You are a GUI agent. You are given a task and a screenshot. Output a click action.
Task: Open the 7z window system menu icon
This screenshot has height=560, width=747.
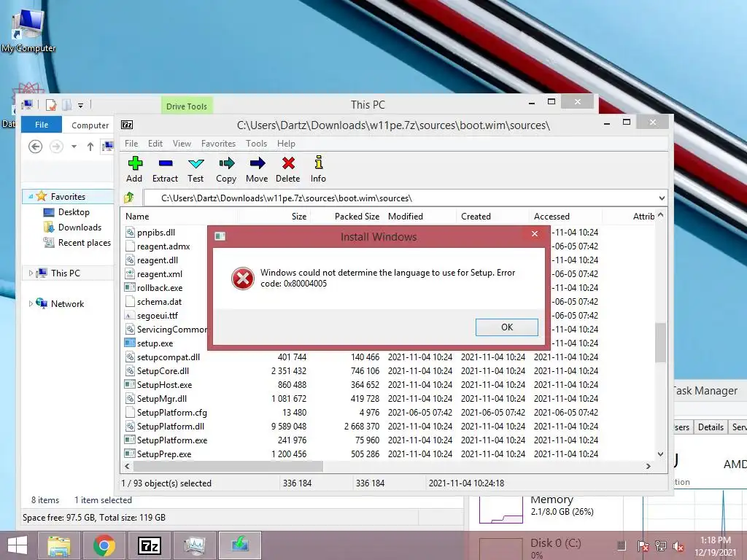tap(127, 125)
